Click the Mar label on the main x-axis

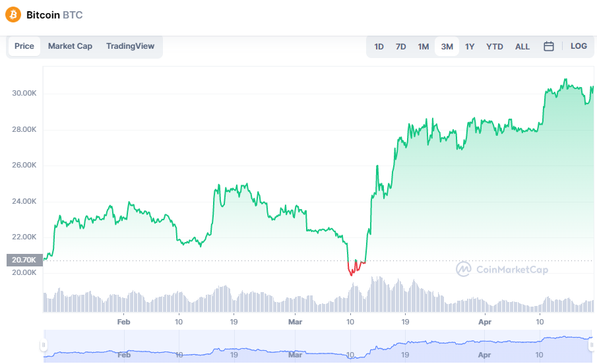click(295, 322)
